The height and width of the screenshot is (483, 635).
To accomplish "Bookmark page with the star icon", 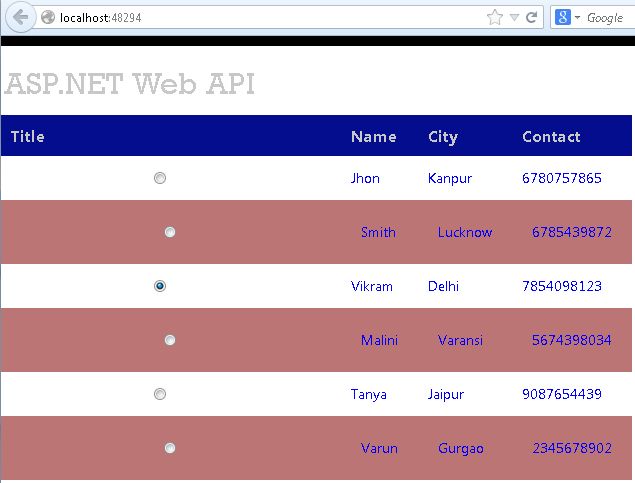I will pos(494,17).
